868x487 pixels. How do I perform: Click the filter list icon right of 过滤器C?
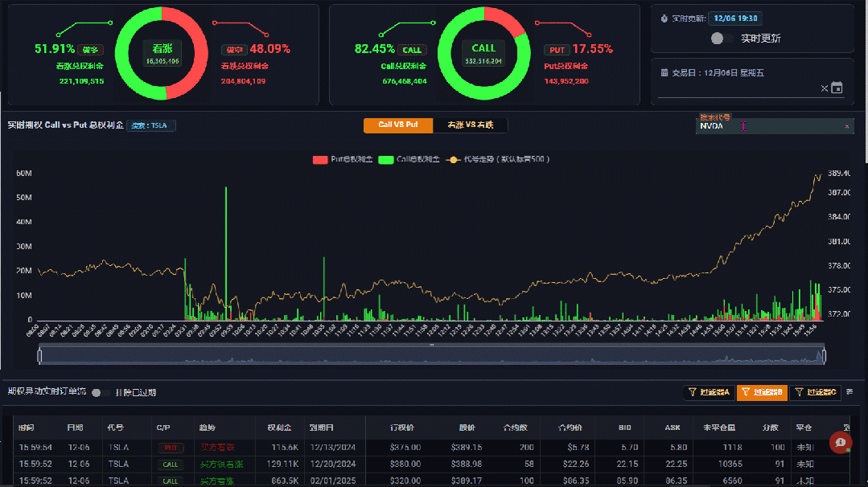(849, 392)
